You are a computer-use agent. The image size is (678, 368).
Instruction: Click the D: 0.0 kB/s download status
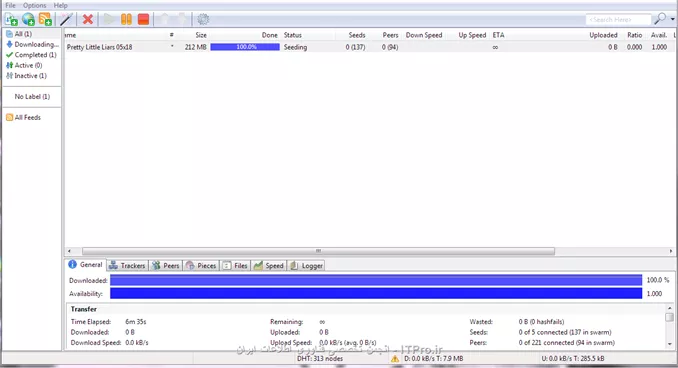(x=434, y=358)
